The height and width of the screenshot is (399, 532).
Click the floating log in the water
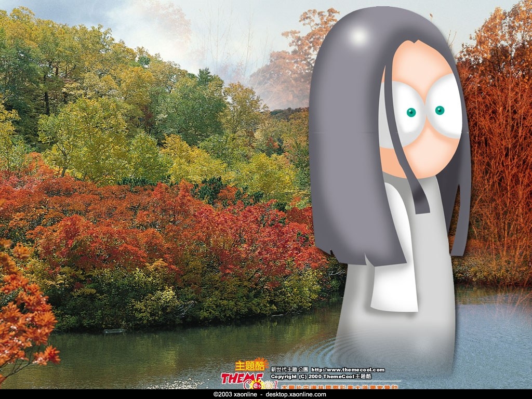114,331
